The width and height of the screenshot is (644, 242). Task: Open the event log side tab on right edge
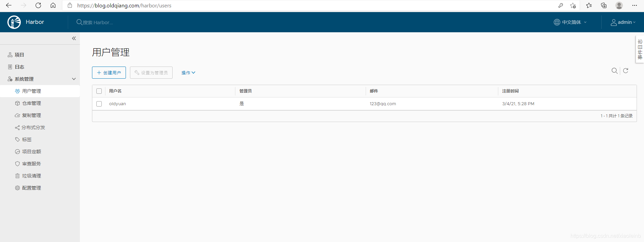[x=640, y=49]
